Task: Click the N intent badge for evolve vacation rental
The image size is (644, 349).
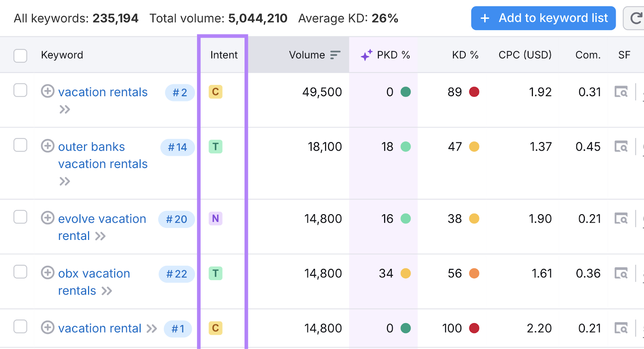Action: tap(215, 219)
